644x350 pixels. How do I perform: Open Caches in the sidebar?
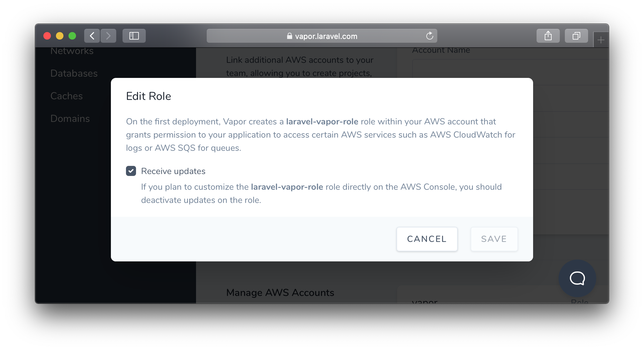67,96
